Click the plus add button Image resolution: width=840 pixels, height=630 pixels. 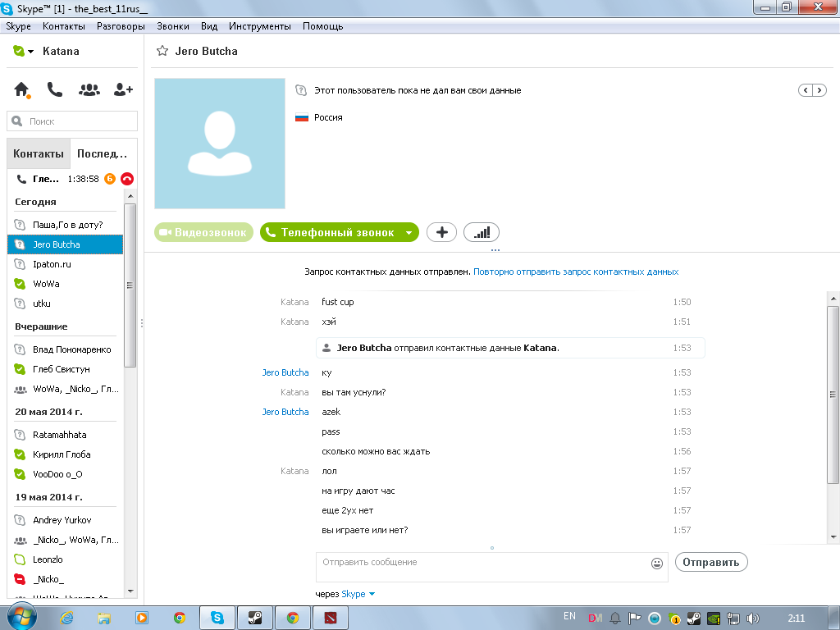click(x=441, y=232)
